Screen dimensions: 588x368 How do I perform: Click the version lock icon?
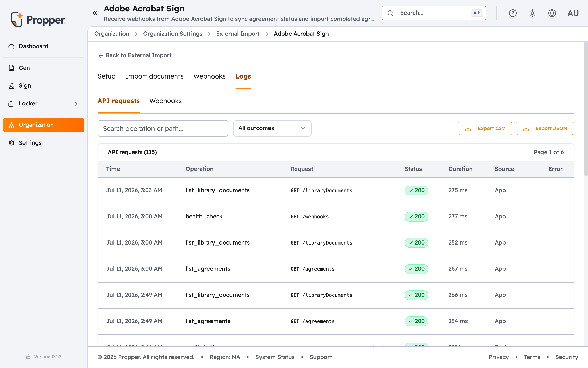tap(28, 357)
